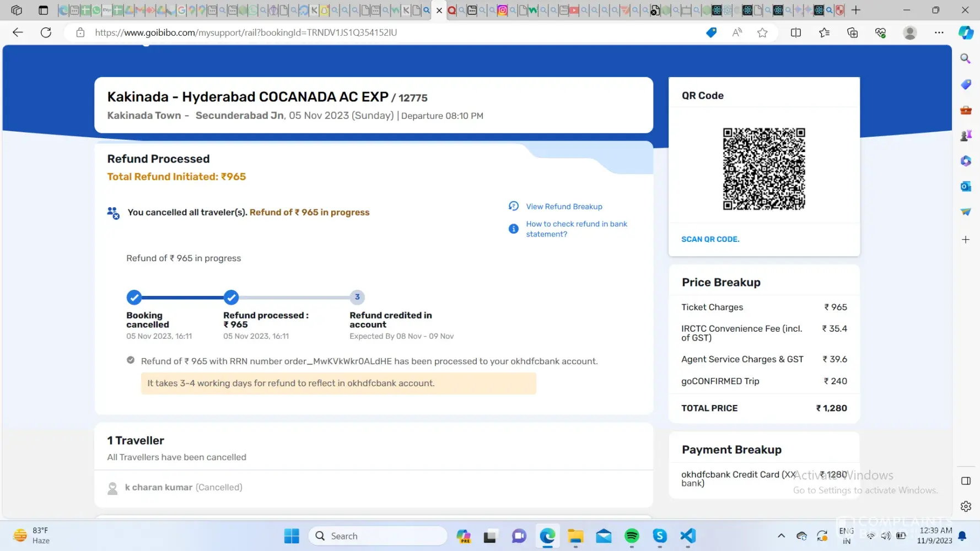Viewport: 980px width, 551px height.
Task: Toggle split screen view in Edge
Action: [x=795, y=33]
